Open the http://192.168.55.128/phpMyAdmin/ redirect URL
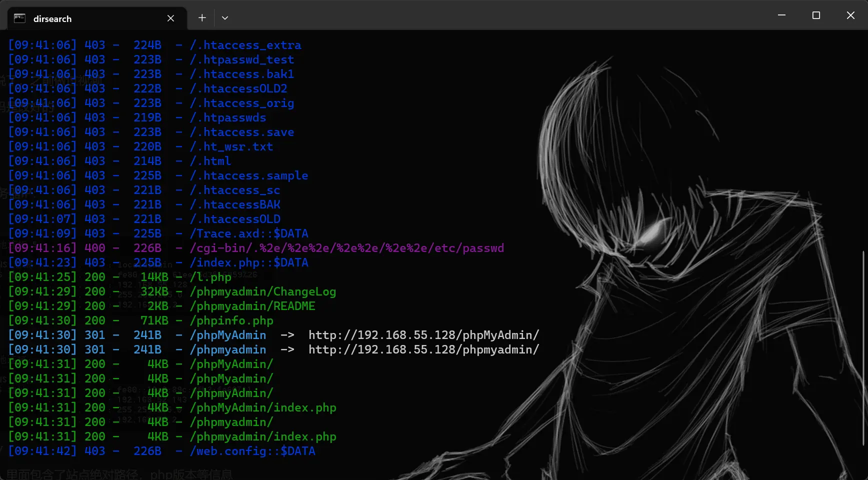The width and height of the screenshot is (868, 480). click(x=423, y=335)
